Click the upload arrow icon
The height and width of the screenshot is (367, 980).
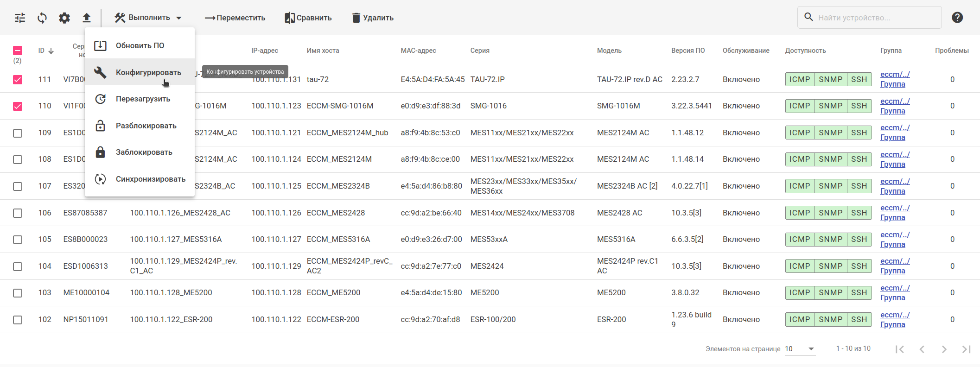(x=87, y=18)
